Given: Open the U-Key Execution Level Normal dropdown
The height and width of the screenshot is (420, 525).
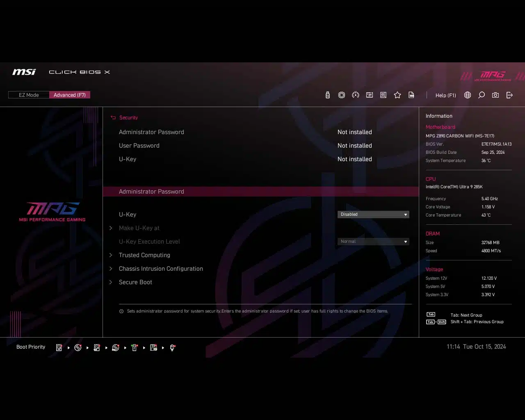Looking at the screenshot, I should point(373,242).
